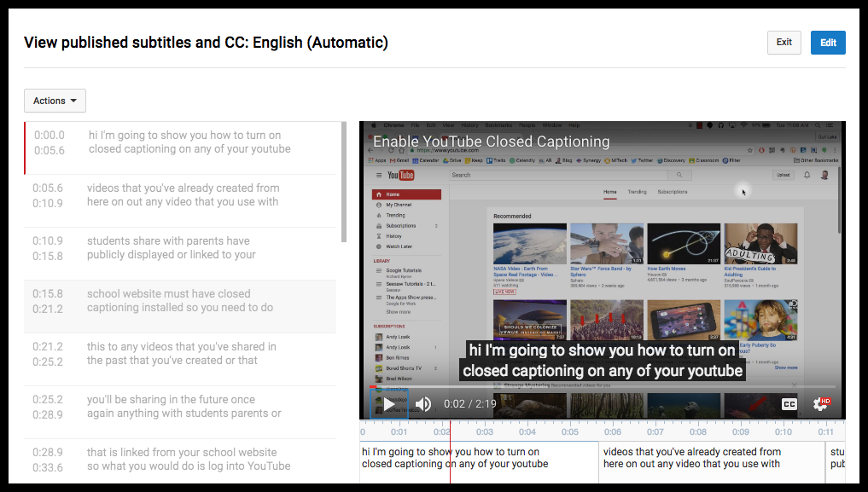The width and height of the screenshot is (868, 492).
Task: Click the 0:09 mark on timeline ruler
Action: [x=740, y=431]
